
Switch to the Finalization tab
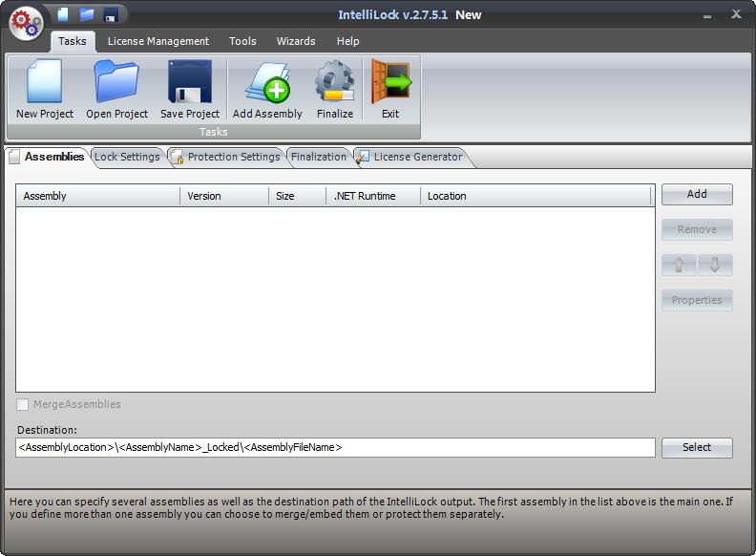click(318, 157)
